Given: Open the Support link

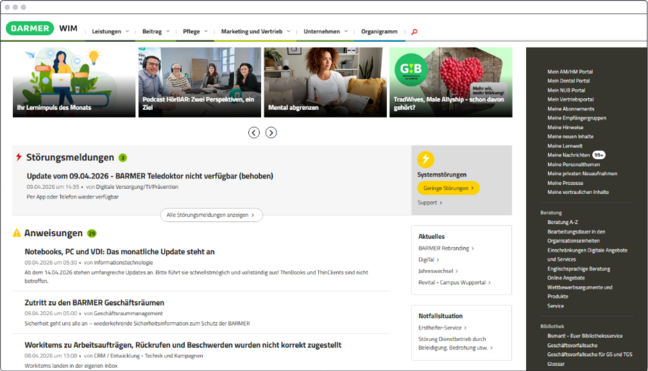Looking at the screenshot, I should pos(430,202).
